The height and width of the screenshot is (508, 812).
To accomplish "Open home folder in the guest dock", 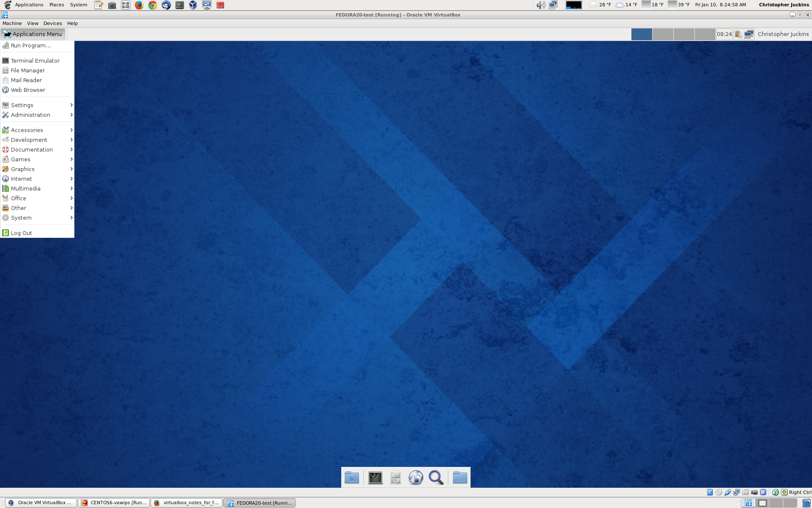I will 352,478.
